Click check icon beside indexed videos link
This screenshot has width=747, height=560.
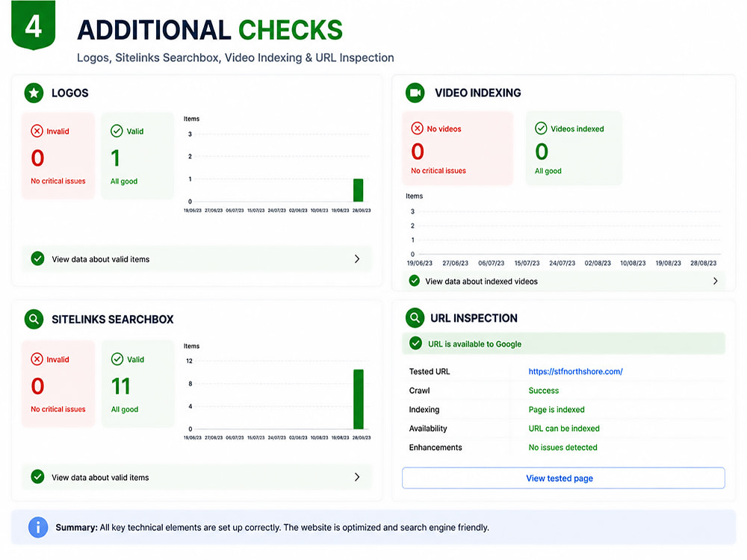pyautogui.click(x=415, y=281)
